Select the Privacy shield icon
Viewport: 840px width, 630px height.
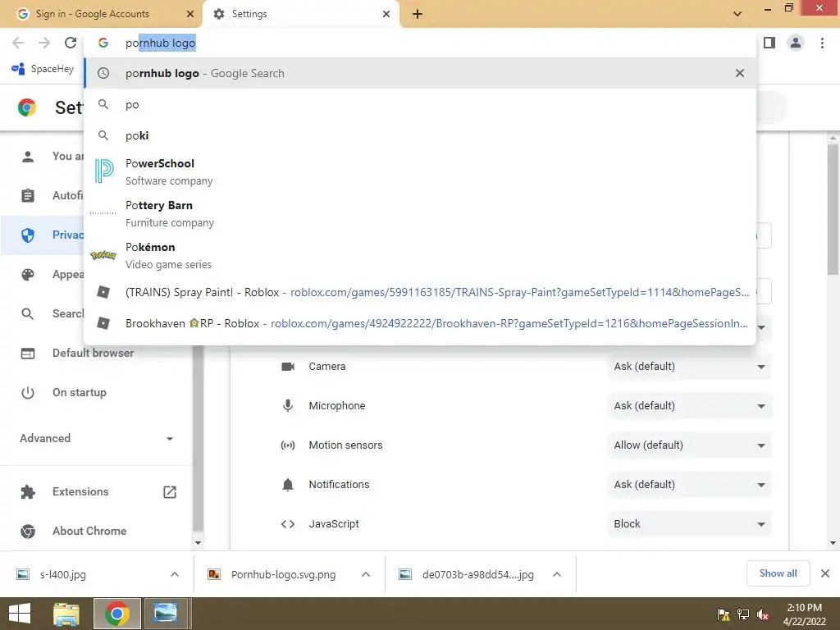[28, 235]
